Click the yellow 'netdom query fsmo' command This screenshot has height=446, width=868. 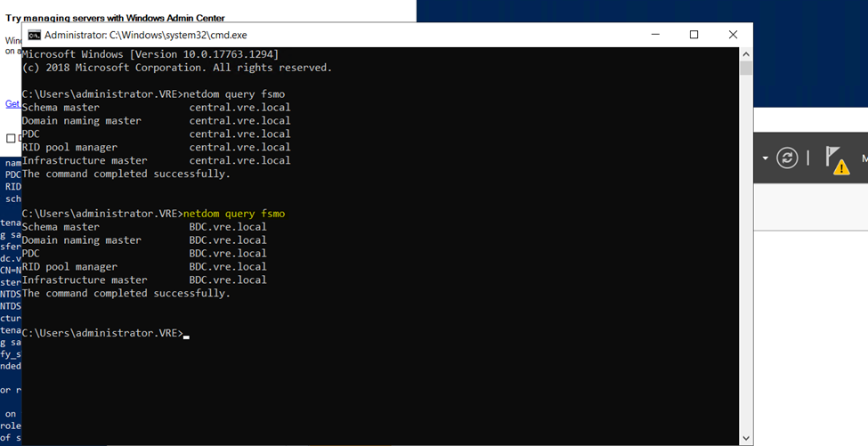237,214
